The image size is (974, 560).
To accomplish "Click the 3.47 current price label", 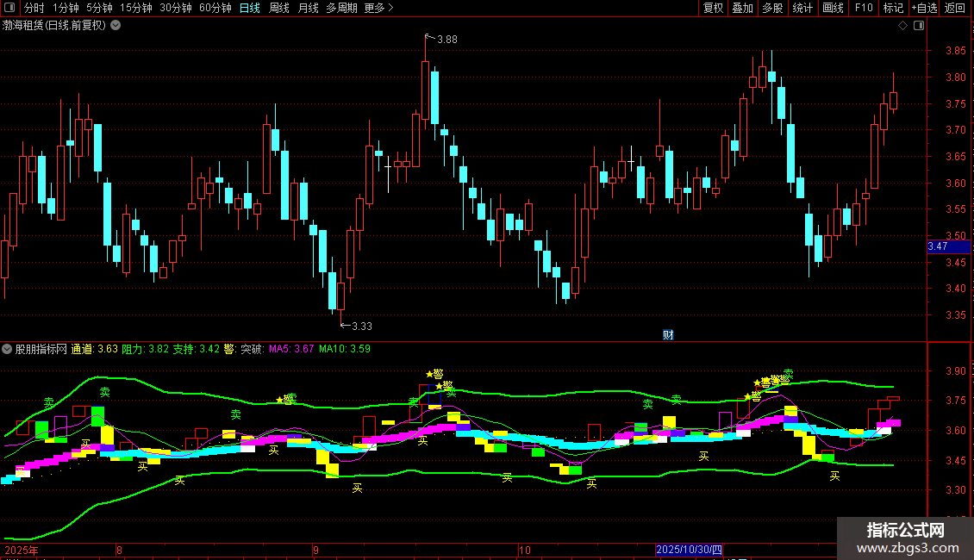I will [x=938, y=246].
